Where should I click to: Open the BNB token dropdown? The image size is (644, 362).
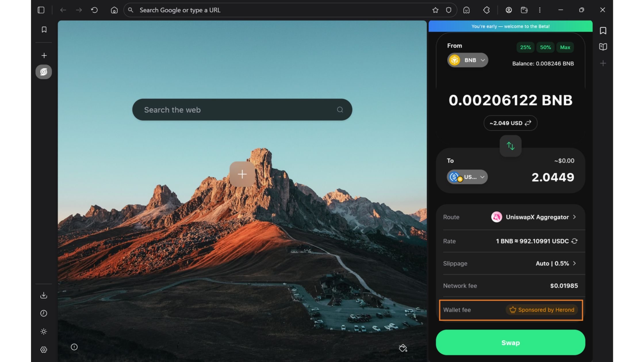pyautogui.click(x=468, y=60)
